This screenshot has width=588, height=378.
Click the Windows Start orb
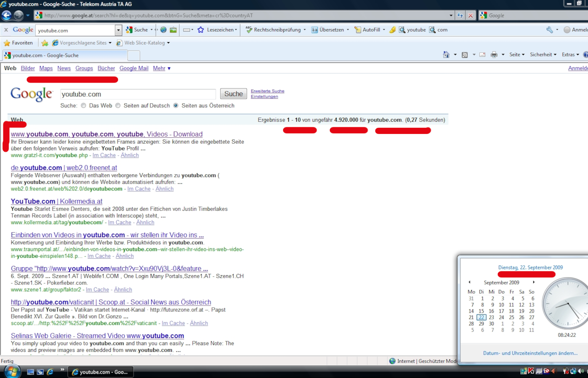[x=12, y=371]
